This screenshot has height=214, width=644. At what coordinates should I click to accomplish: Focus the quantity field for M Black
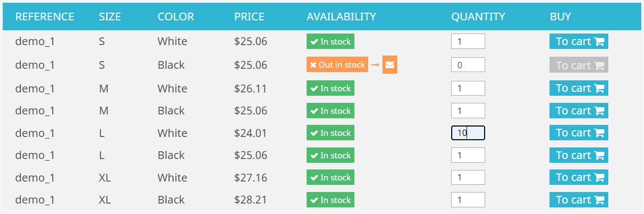coord(468,111)
